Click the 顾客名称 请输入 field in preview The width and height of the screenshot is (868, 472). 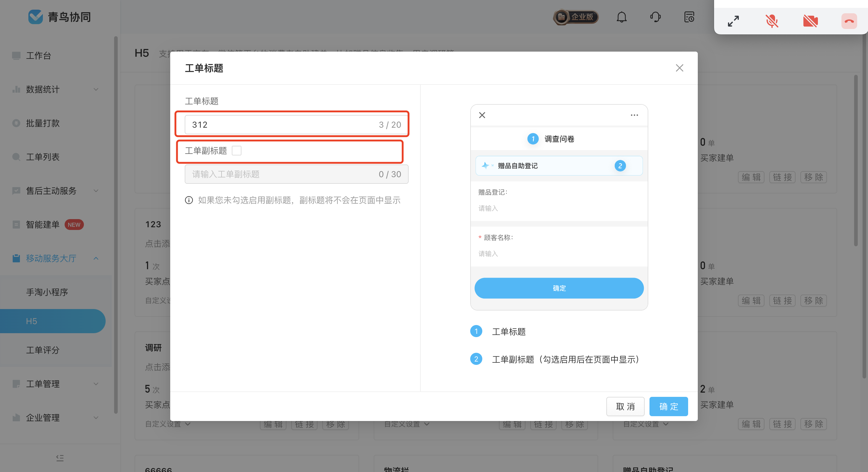coord(559,254)
